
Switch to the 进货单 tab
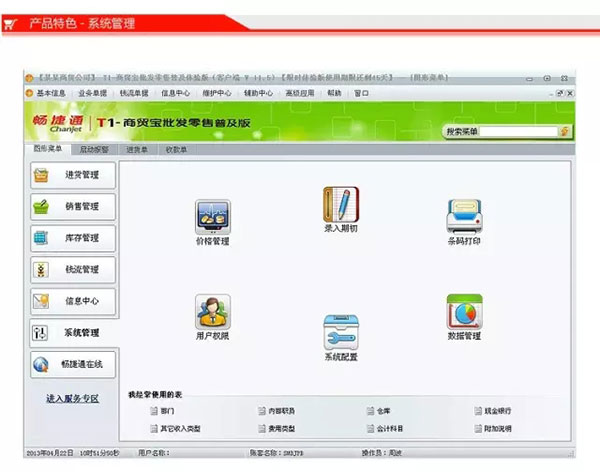(x=137, y=149)
